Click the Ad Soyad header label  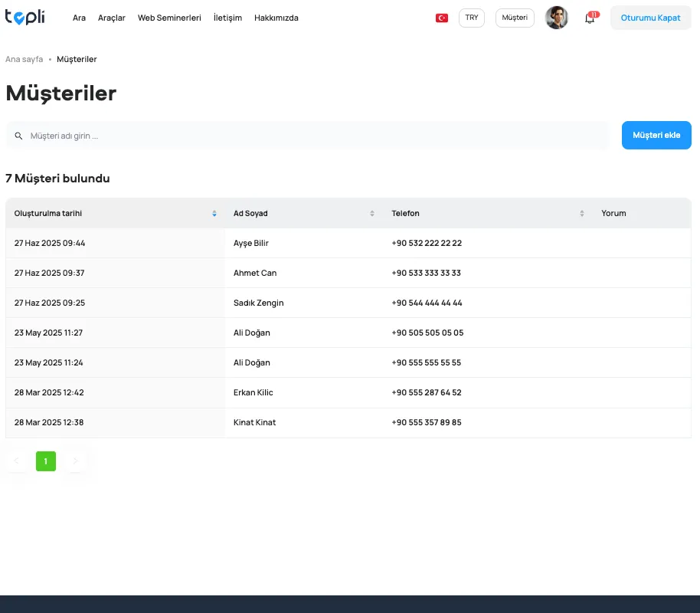[x=250, y=214]
